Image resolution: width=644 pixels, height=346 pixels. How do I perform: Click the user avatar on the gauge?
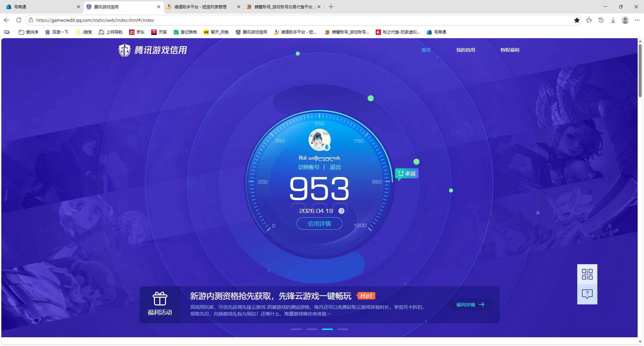pyautogui.click(x=319, y=140)
